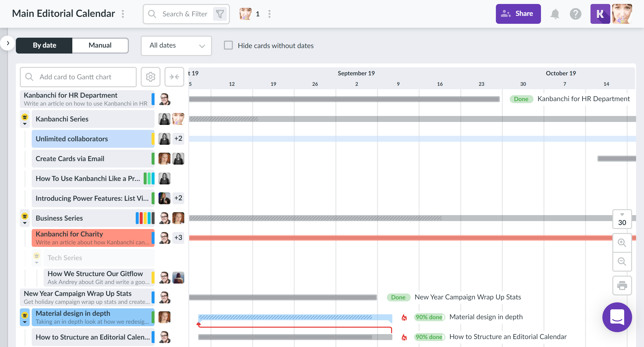This screenshot has width=644, height=347.
Task: Open How To Use Kanbanchi Like a Pro card
Action: [93, 178]
